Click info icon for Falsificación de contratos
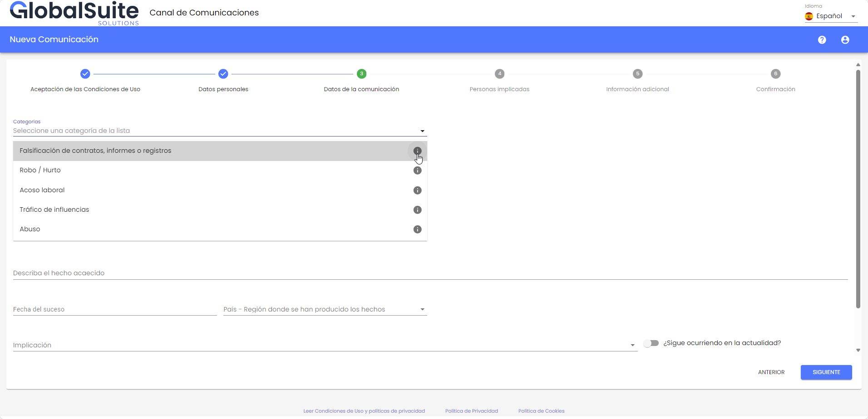868x419 pixels. tap(417, 151)
